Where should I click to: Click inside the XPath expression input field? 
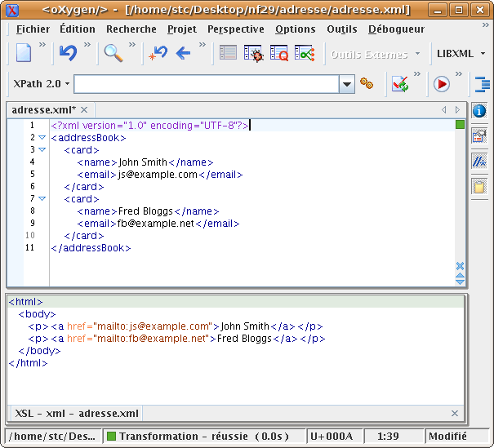tap(204, 84)
